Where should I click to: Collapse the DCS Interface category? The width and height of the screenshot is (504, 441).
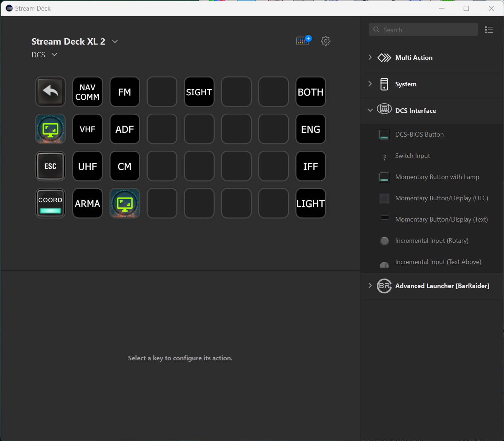(x=370, y=110)
